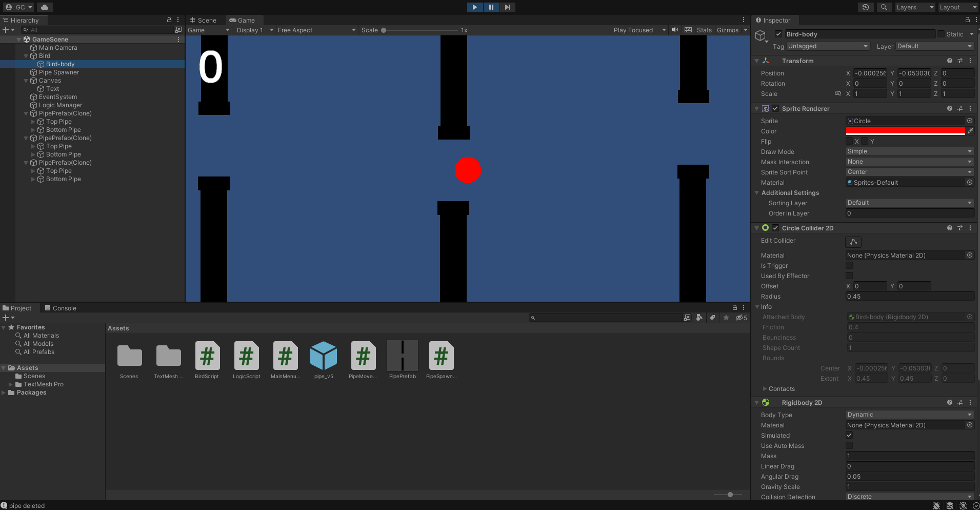Switch to the Scene tab
980x510 pixels.
204,20
